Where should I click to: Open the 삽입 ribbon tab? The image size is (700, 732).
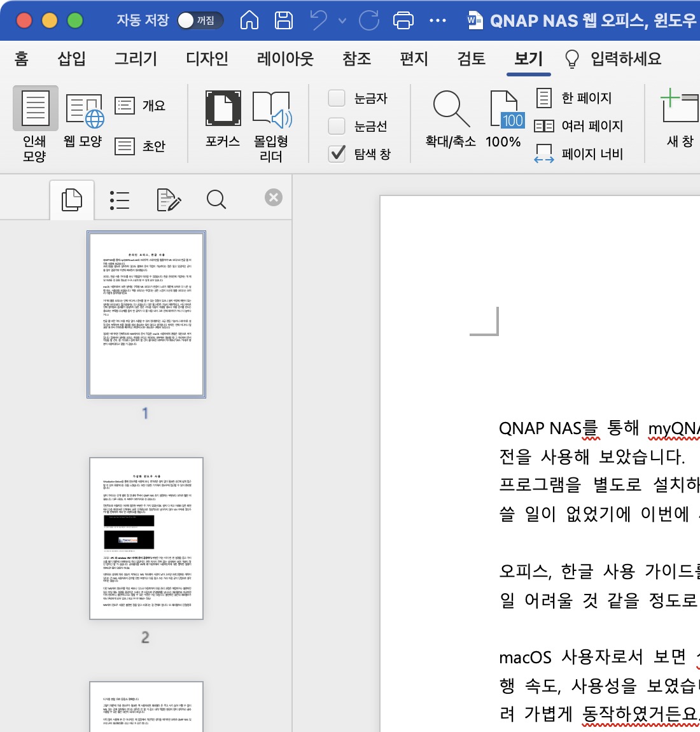(71, 59)
